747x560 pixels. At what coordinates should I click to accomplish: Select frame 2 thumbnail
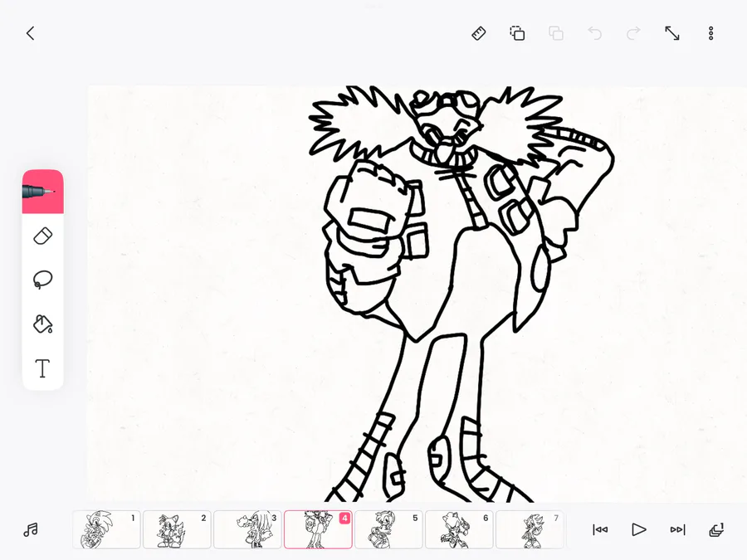[x=177, y=529]
